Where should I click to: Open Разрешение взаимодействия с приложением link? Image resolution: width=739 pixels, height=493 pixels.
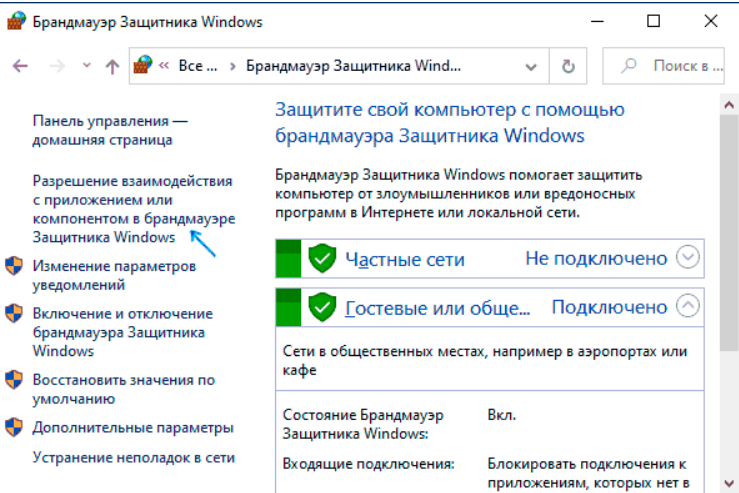pyautogui.click(x=133, y=209)
